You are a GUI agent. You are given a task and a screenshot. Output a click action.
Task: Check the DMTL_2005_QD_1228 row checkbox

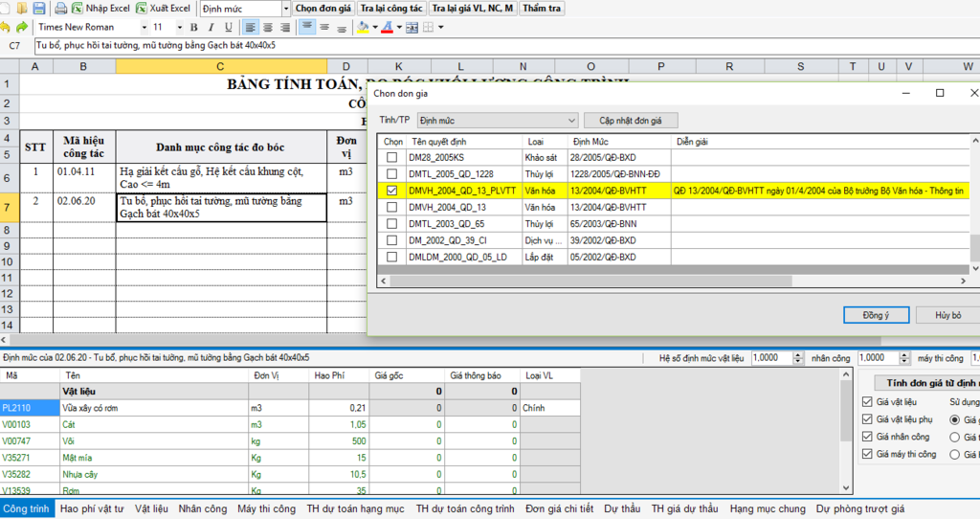click(391, 174)
